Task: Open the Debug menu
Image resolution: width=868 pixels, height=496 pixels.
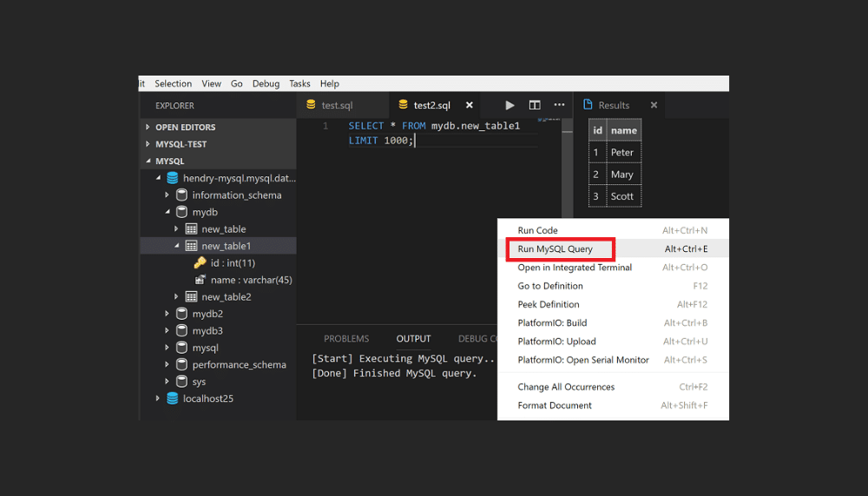Action: click(x=266, y=84)
